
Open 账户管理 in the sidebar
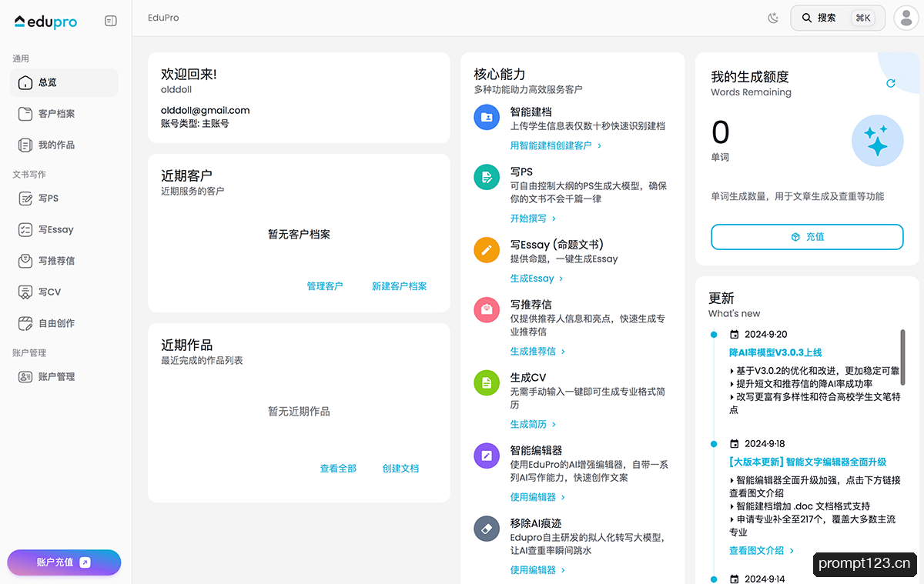[64, 377]
